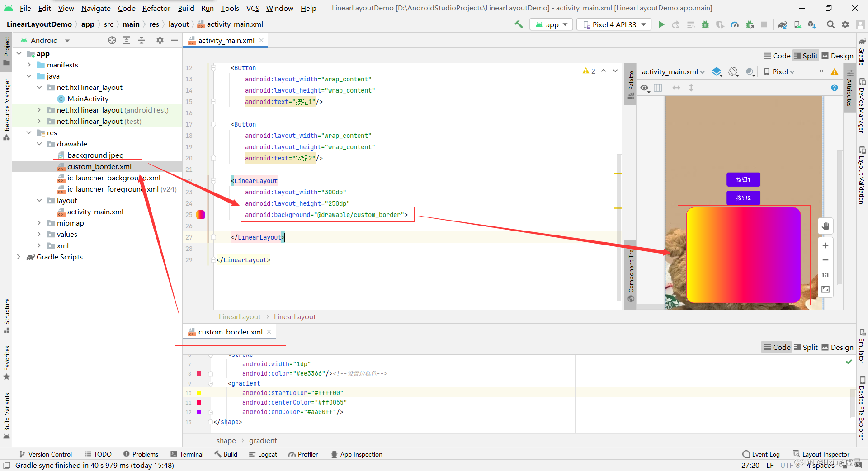Image resolution: width=868 pixels, height=471 pixels.
Task: Set preview zoom to 1:1
Action: click(826, 275)
